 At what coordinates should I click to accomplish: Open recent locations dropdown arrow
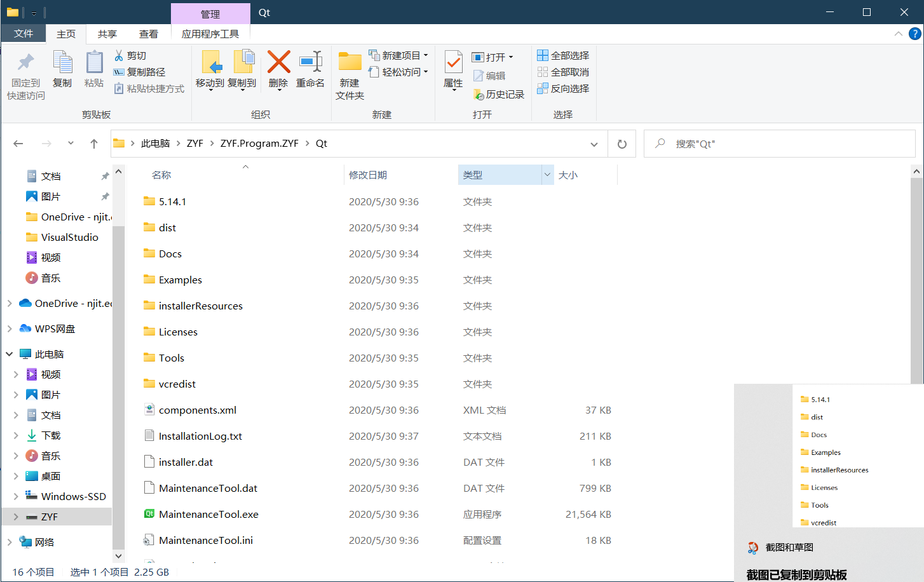(x=71, y=144)
